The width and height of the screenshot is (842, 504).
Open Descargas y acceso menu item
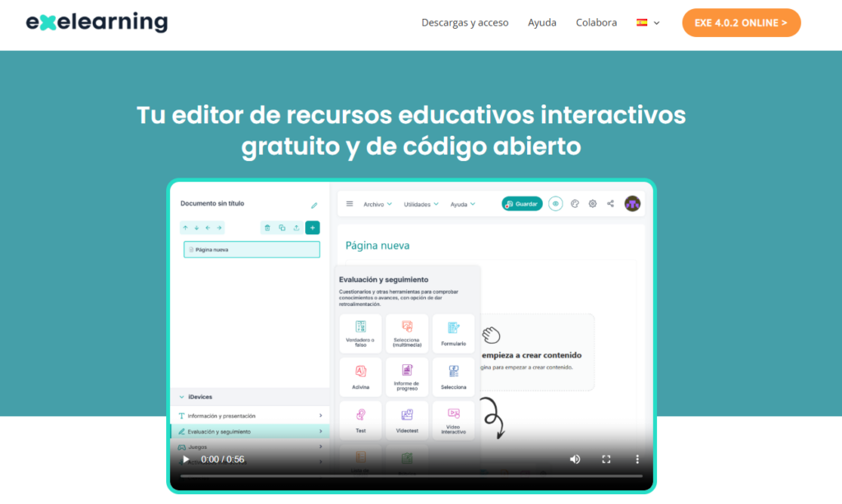pos(465,22)
